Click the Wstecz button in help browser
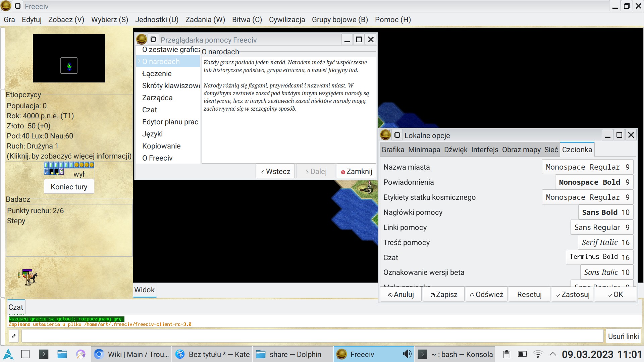Screen dimensions: 644x362 click(x=275, y=171)
